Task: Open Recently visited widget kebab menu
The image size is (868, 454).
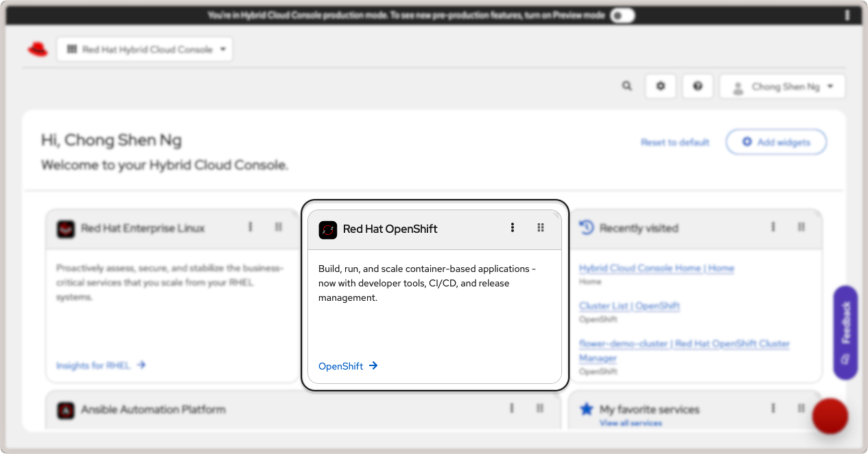Action: tap(773, 227)
